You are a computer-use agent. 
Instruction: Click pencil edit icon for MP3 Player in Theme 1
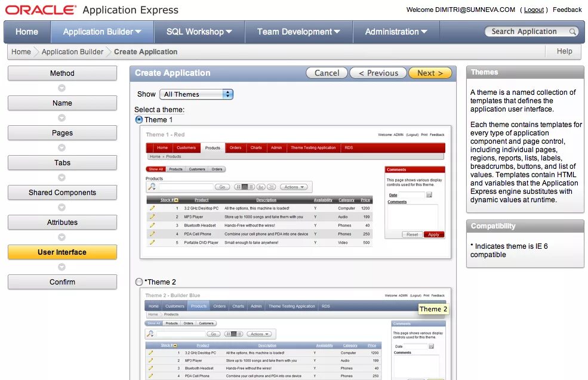pyautogui.click(x=152, y=217)
